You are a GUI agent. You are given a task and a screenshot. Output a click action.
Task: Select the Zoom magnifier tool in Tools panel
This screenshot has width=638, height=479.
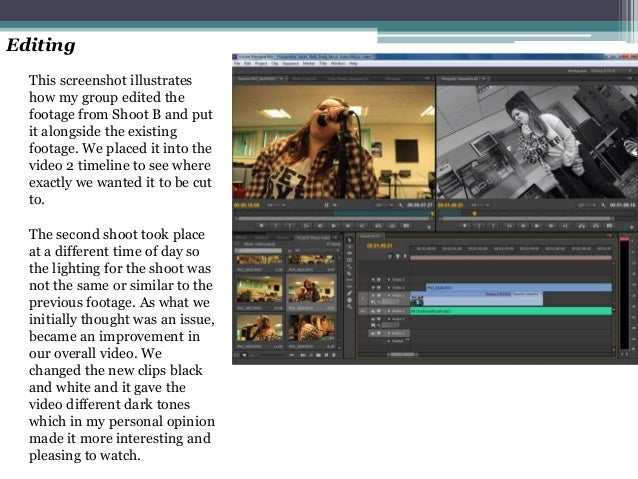pos(349,306)
